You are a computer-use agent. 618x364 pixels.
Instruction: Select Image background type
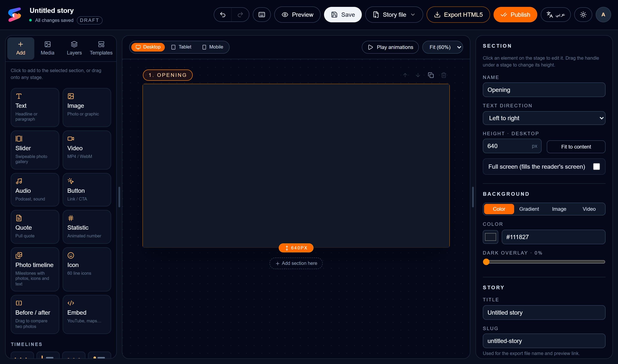(559, 209)
